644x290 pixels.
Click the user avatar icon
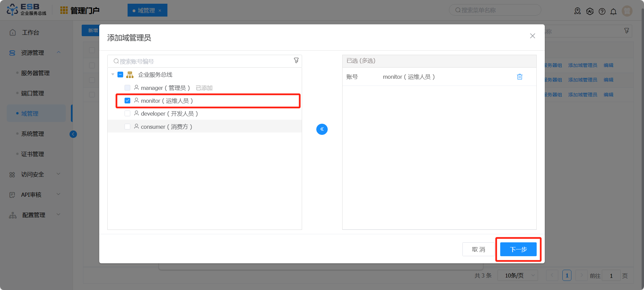click(627, 11)
